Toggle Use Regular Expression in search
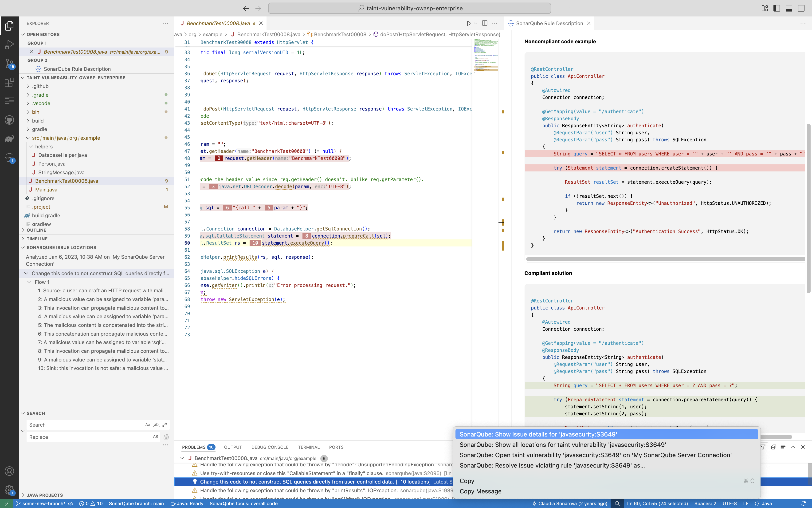The image size is (812, 508). [x=165, y=425]
